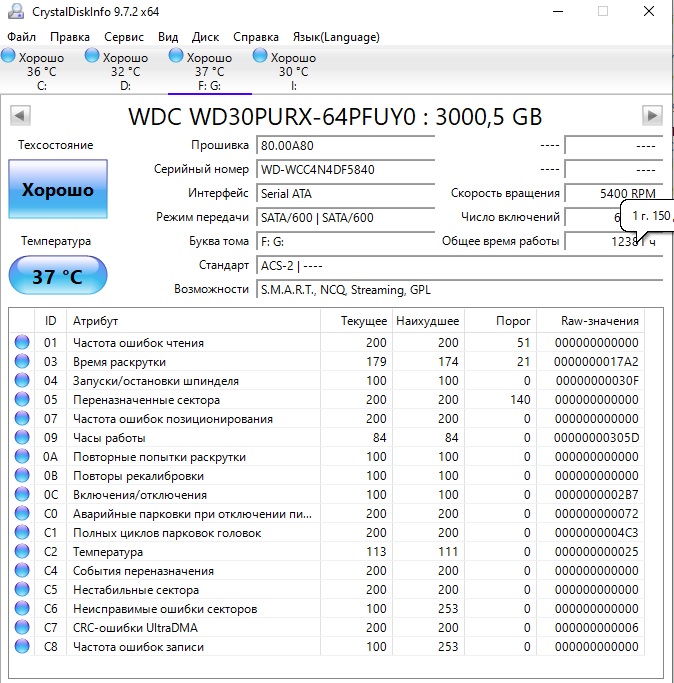Click status orb for attribute 01
The height and width of the screenshot is (683, 674).
coord(22,342)
